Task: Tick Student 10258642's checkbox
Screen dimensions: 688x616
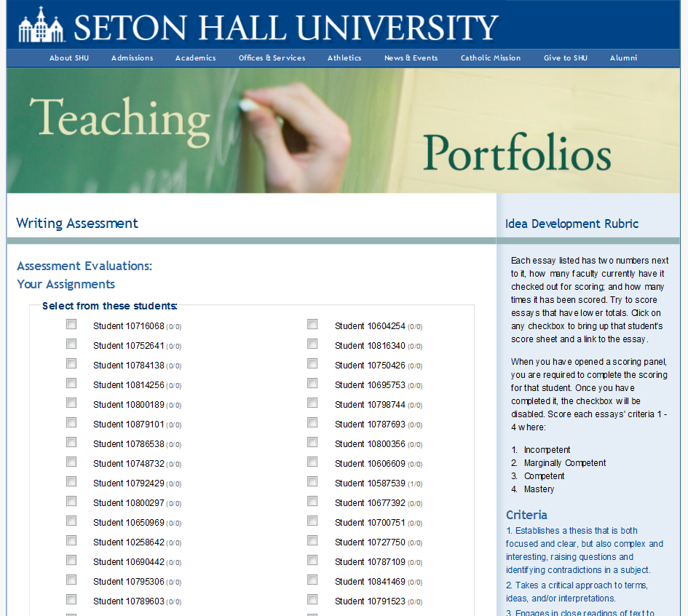Action: [x=71, y=540]
